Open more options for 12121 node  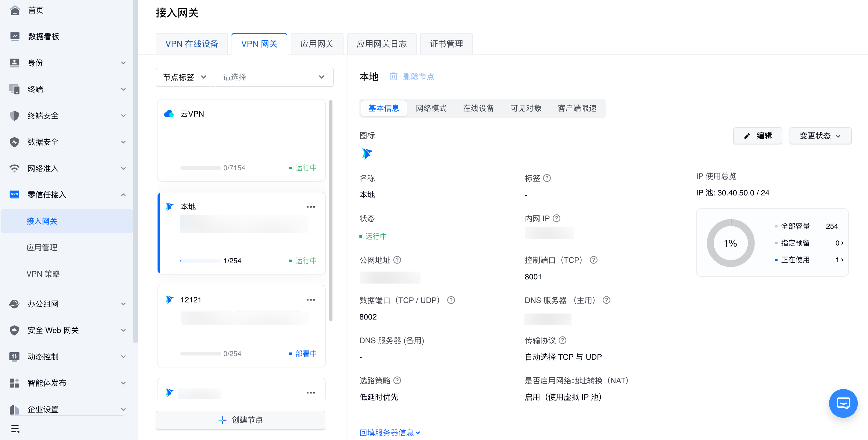310,300
